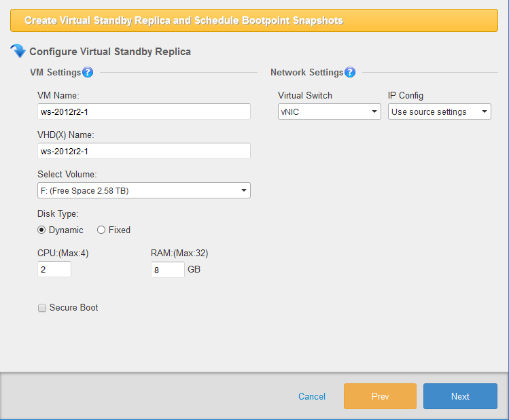Click the RAM size input field
Image resolution: width=509 pixels, height=420 pixels.
(x=167, y=270)
